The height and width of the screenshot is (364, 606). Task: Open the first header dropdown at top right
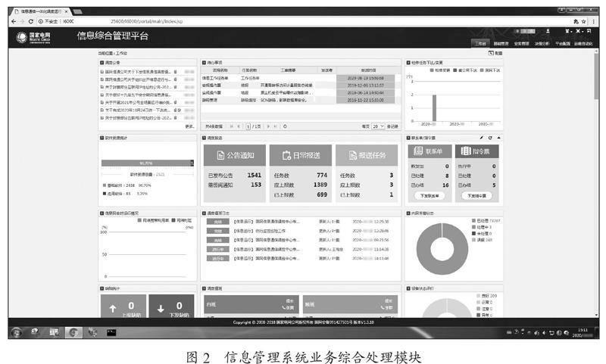coord(567,31)
